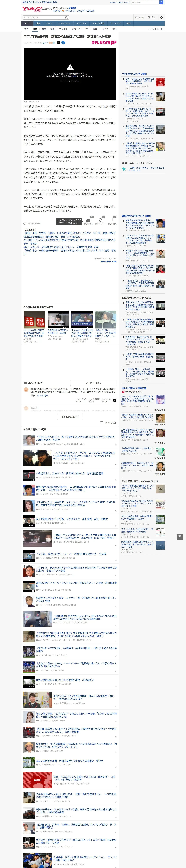React with わかりやすい lightbulb icon
The width and height of the screenshot is (186, 868).
100,220
